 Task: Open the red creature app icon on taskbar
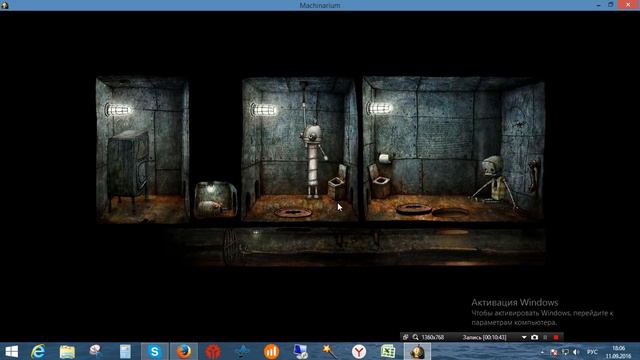(213, 351)
